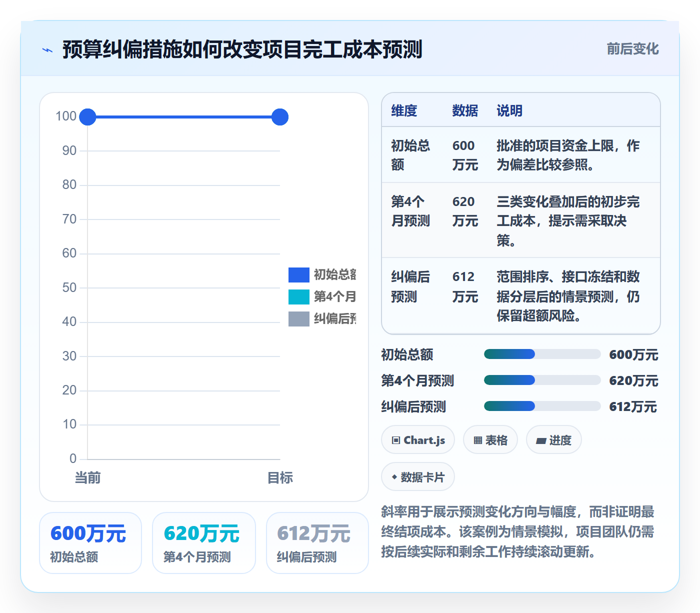Click the 620万元 value beside progress bar
The height and width of the screenshot is (613, 700).
pos(633,380)
